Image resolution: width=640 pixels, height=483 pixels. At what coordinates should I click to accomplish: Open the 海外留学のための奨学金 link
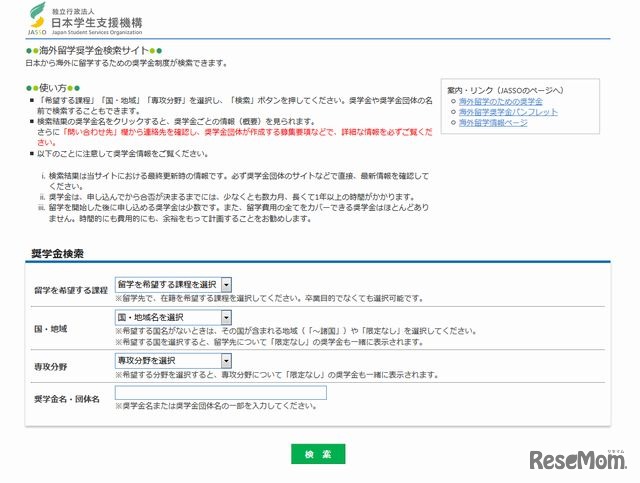[x=500, y=101]
